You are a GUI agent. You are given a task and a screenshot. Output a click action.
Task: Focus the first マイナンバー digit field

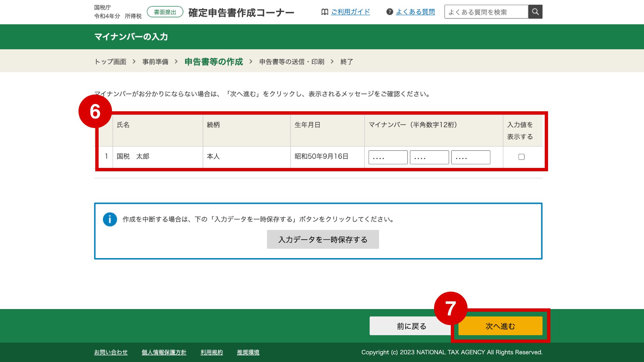(388, 157)
